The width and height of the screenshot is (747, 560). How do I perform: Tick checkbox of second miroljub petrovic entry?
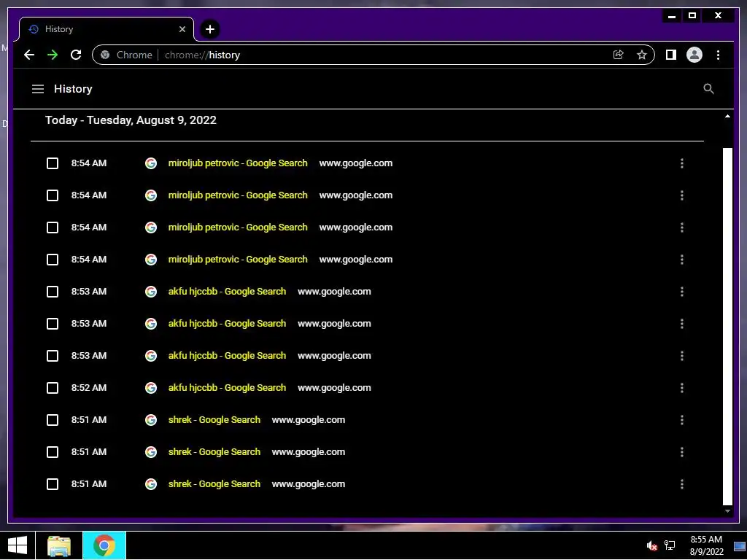pos(53,195)
